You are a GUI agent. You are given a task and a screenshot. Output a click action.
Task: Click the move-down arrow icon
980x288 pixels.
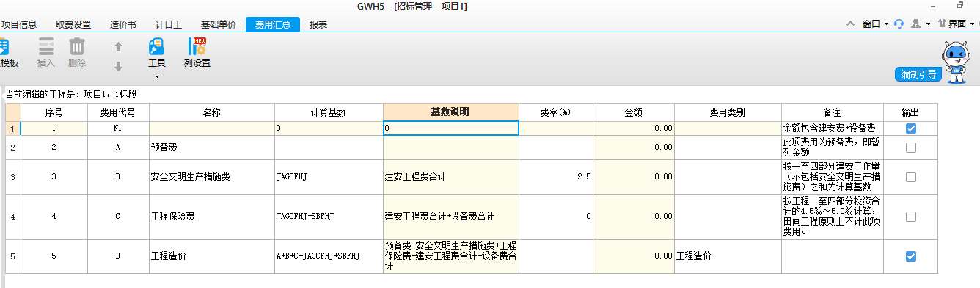click(117, 66)
